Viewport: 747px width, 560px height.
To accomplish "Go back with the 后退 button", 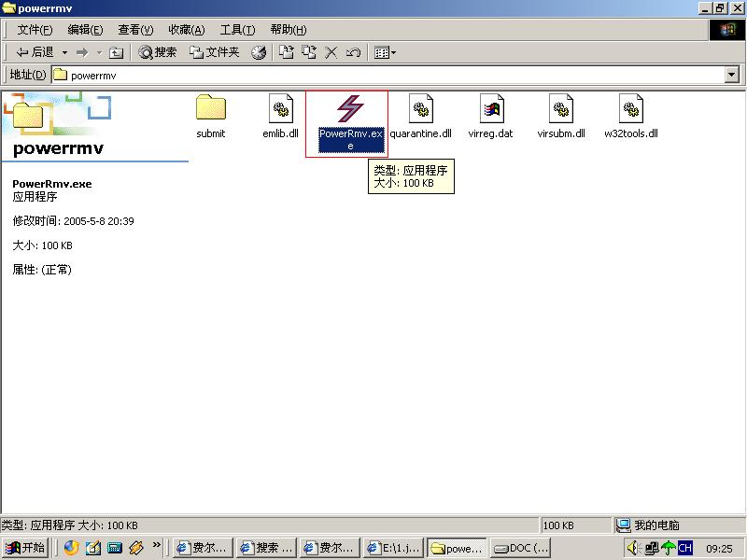I will 35,52.
